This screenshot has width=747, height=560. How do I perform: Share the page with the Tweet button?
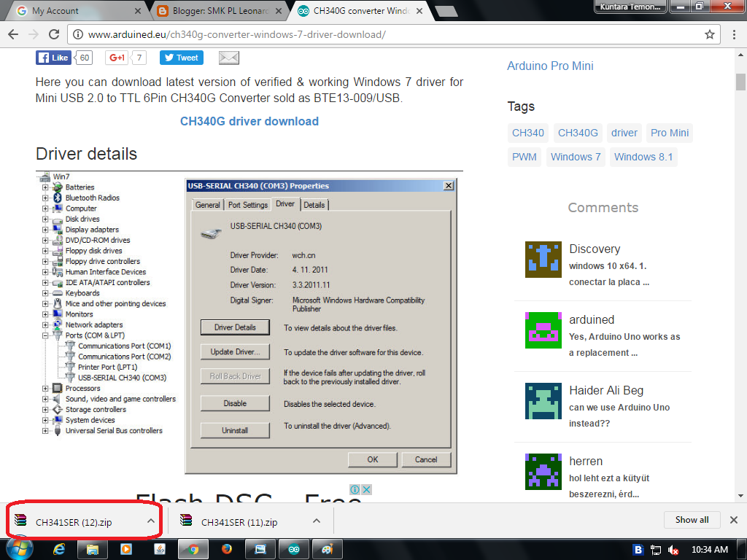pyautogui.click(x=182, y=58)
